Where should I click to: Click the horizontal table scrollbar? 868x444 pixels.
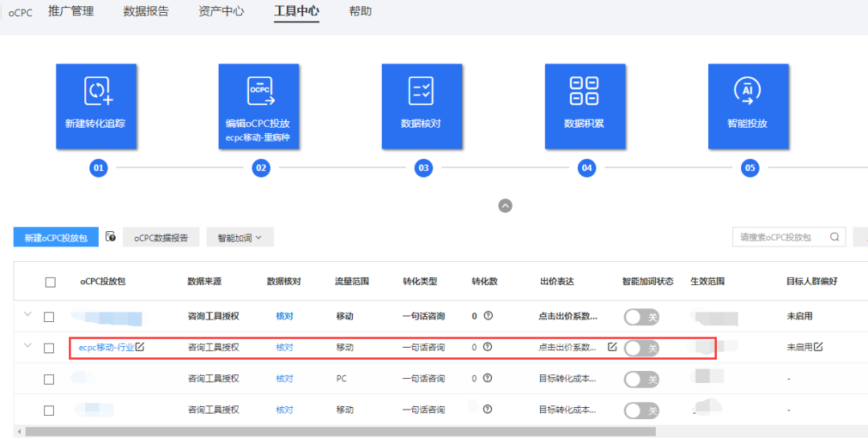[341, 431]
